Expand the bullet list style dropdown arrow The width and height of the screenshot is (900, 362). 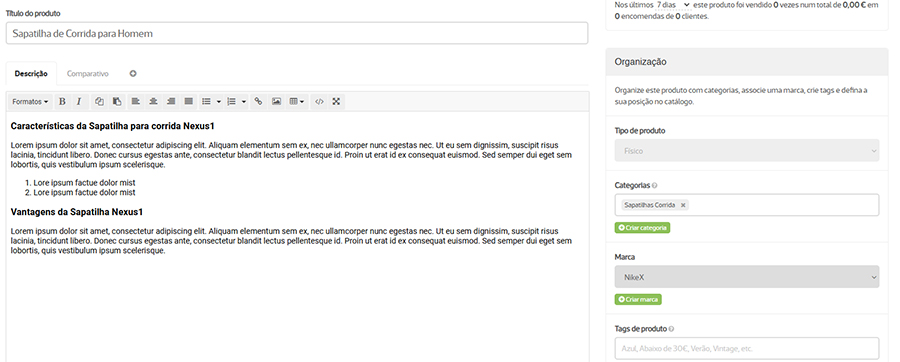pyautogui.click(x=219, y=102)
